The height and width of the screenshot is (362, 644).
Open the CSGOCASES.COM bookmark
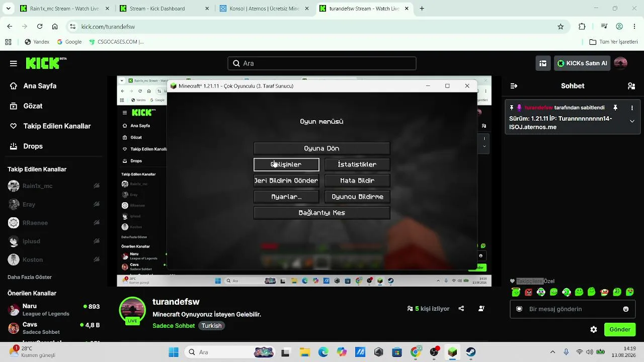point(116,42)
